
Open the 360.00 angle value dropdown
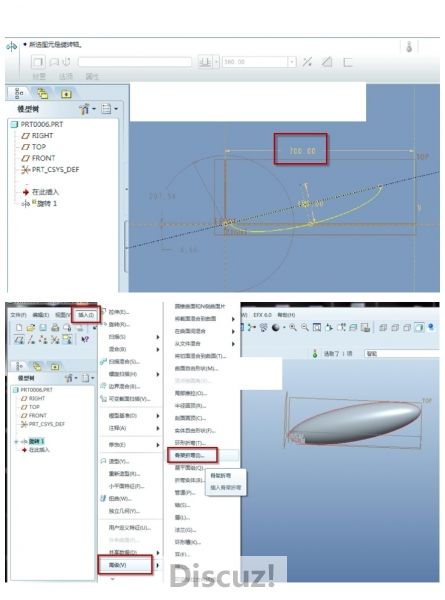coord(292,62)
